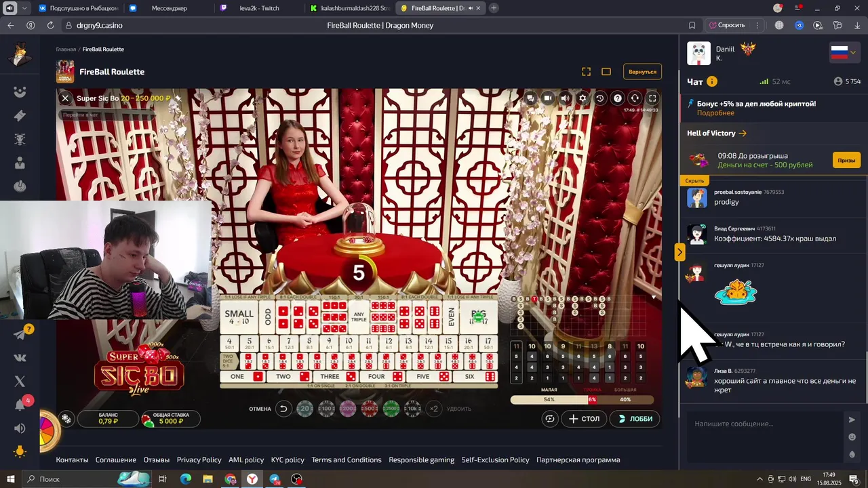Image resolution: width=868 pixels, height=488 pixels.
Task: Click the Вернуться button
Action: (x=642, y=72)
